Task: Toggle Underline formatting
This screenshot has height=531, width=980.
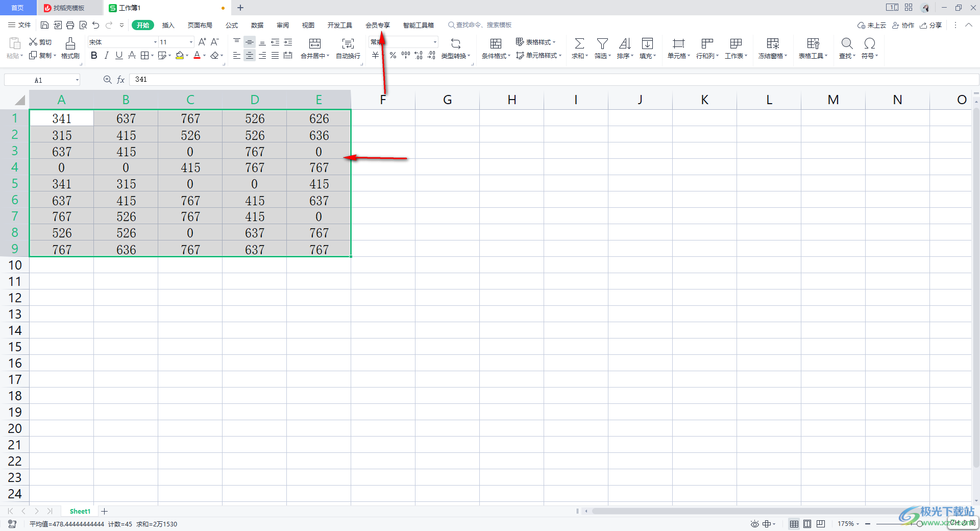Action: 119,55
